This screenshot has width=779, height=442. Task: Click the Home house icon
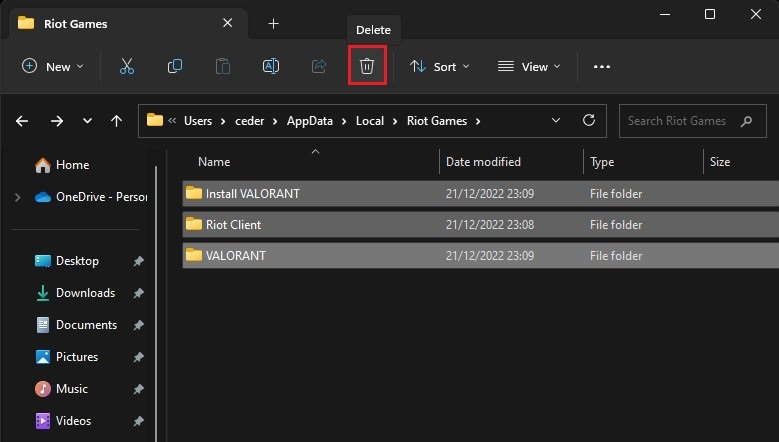click(x=43, y=165)
